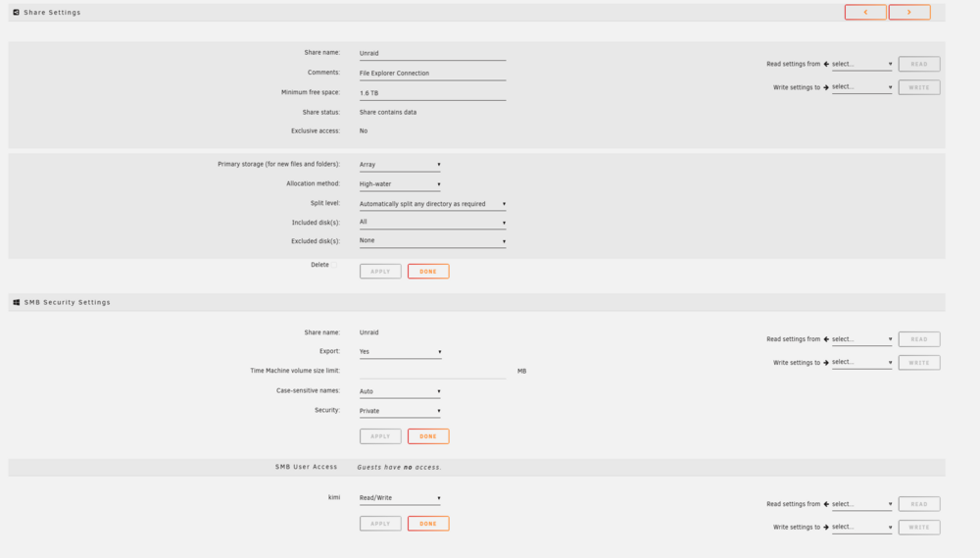
Task: Click Apply under SMB Security Settings
Action: pos(380,436)
